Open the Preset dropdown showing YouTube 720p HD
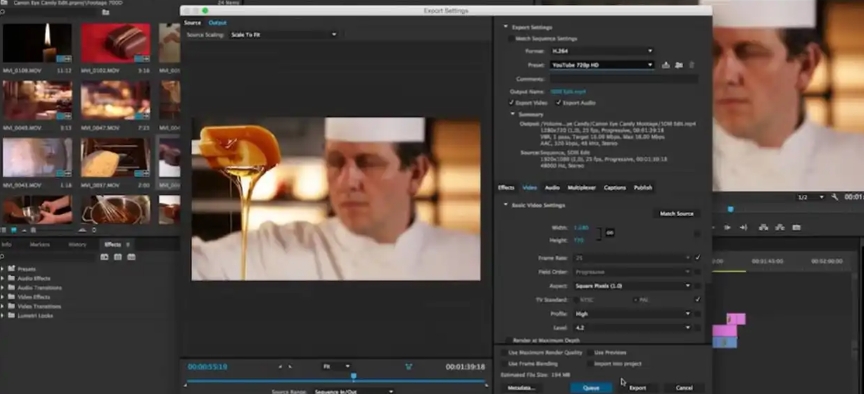This screenshot has height=394, width=864. (x=602, y=65)
